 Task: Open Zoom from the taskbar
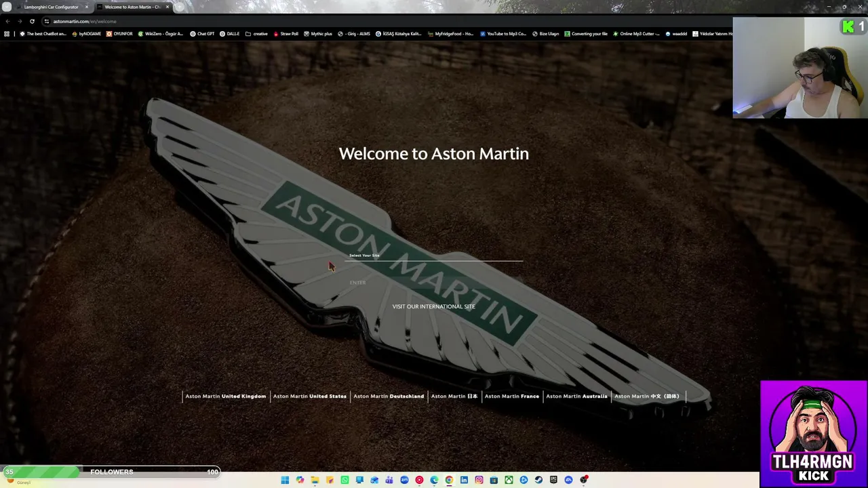[x=404, y=480]
